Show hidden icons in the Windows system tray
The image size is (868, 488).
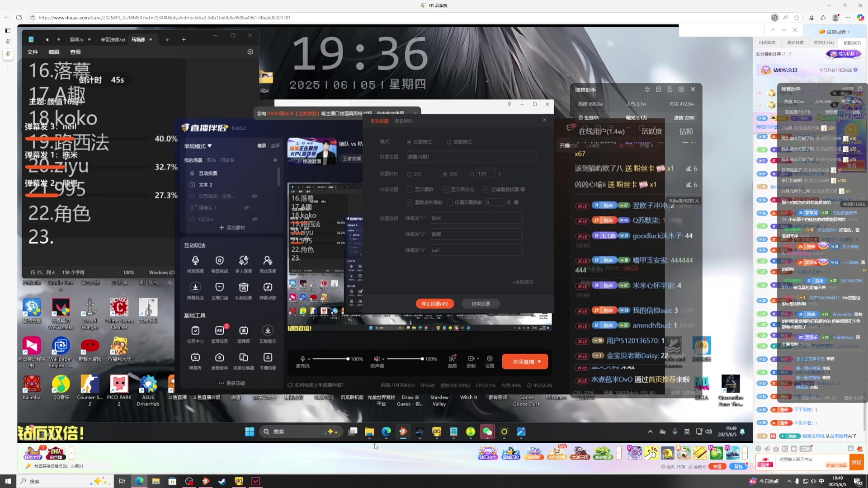coord(789,481)
